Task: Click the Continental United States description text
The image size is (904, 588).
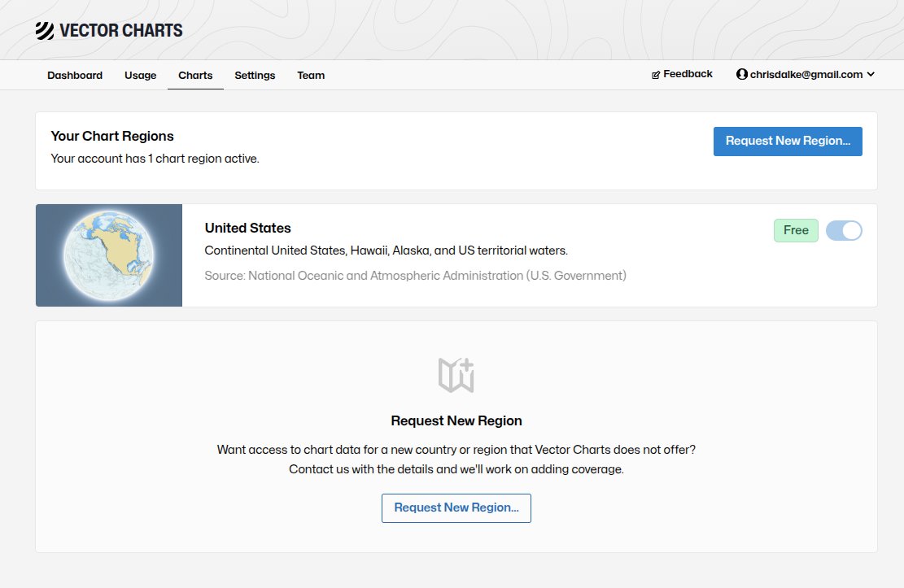Action: point(386,250)
